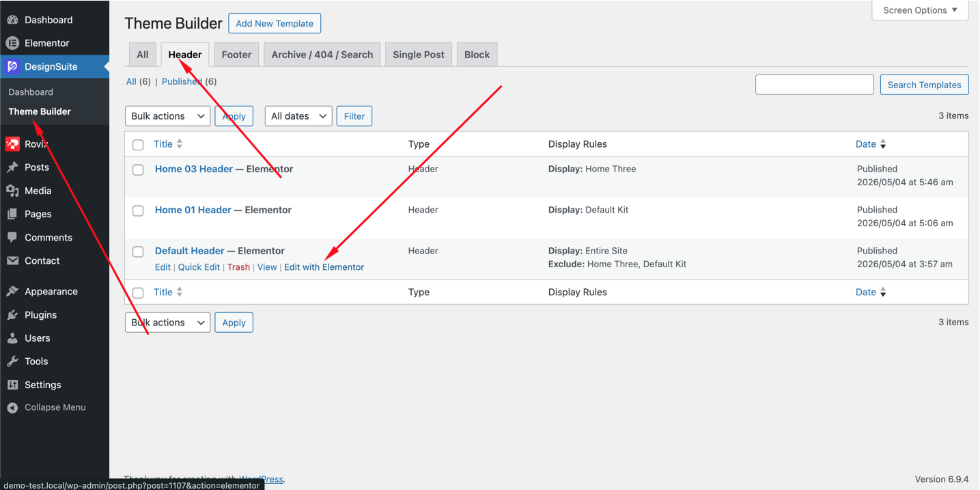Click the Search Templates button
This screenshot has width=980, height=490.
coord(924,85)
